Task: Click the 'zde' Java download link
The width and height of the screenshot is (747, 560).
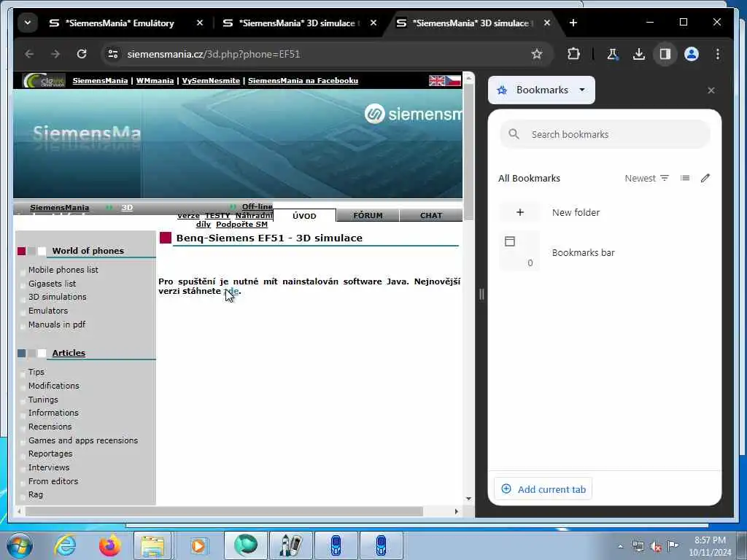Action: point(232,291)
